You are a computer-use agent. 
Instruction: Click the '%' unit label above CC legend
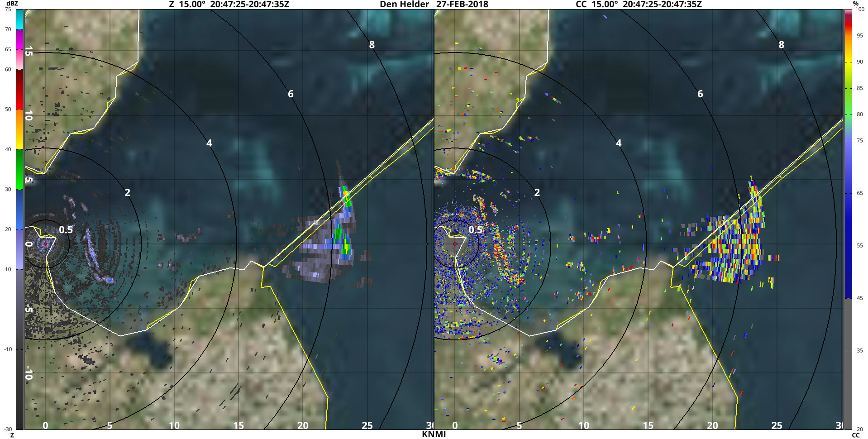coord(855,4)
